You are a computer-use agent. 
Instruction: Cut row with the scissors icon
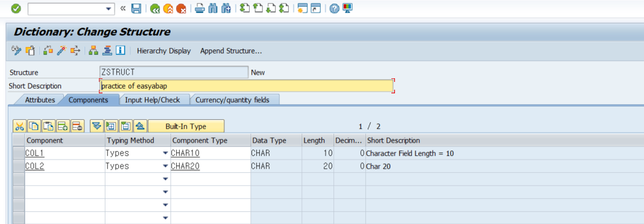coord(19,126)
